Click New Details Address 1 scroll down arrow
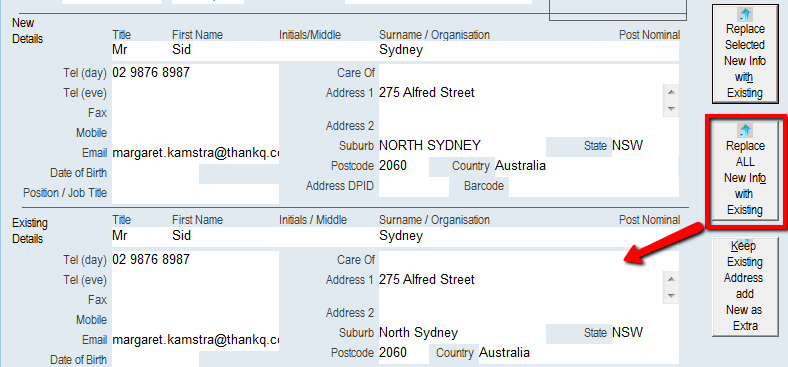This screenshot has width=788, height=367. point(671,109)
